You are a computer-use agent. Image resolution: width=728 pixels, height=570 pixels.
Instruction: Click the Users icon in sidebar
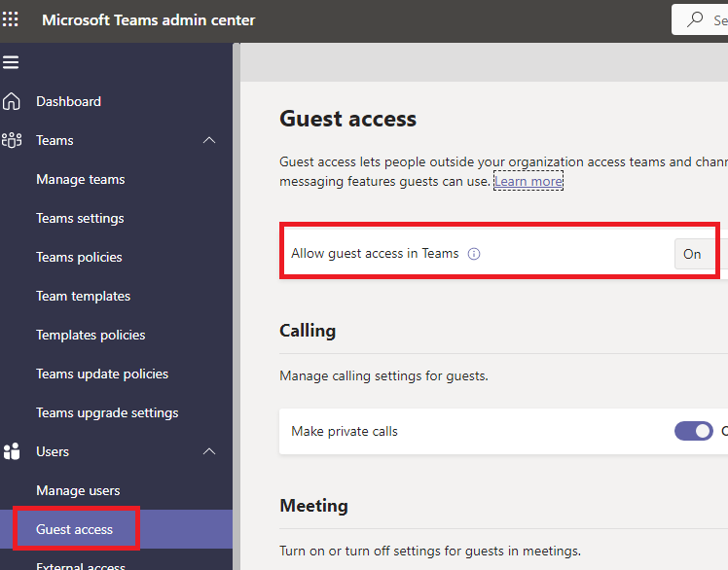(12, 451)
